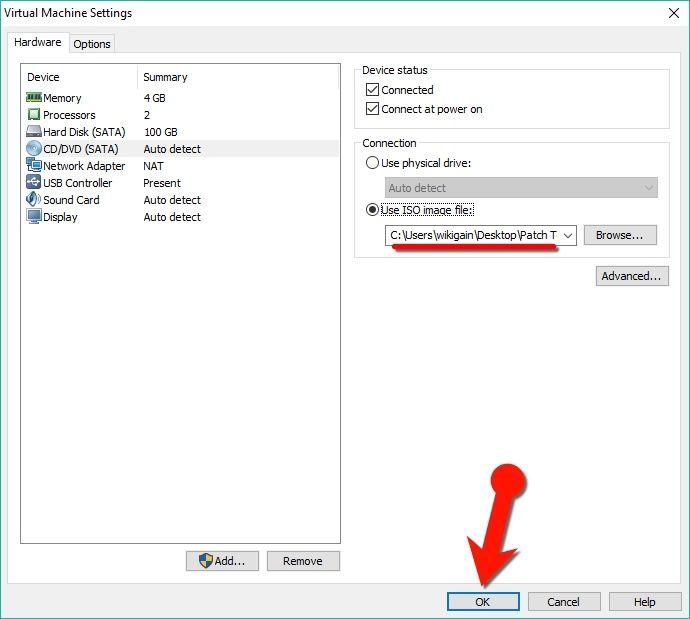Select the USB Controller label
This screenshot has height=619, width=690.
pyautogui.click(x=77, y=183)
